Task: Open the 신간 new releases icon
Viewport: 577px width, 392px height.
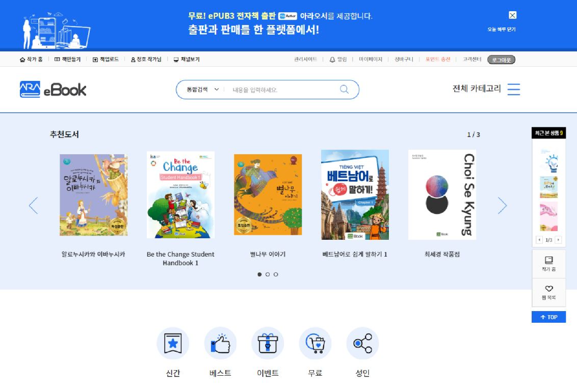Action: [173, 343]
